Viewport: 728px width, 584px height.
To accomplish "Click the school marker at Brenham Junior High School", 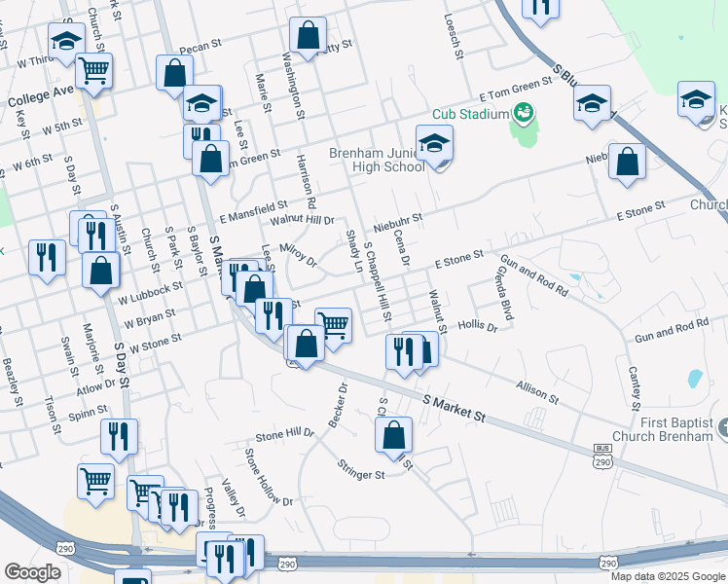I will pos(435,145).
